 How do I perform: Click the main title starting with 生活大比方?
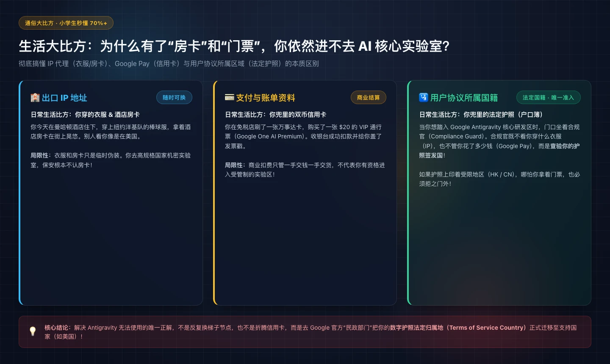tap(234, 46)
